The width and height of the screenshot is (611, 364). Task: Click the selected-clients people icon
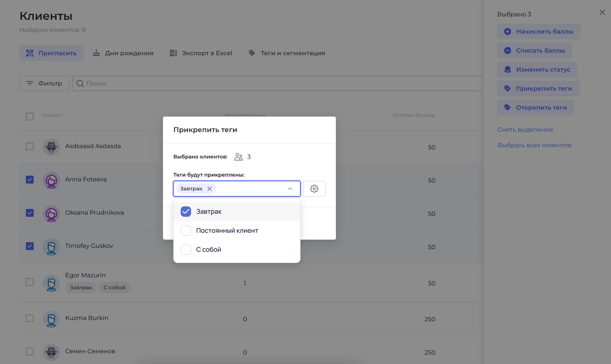238,157
